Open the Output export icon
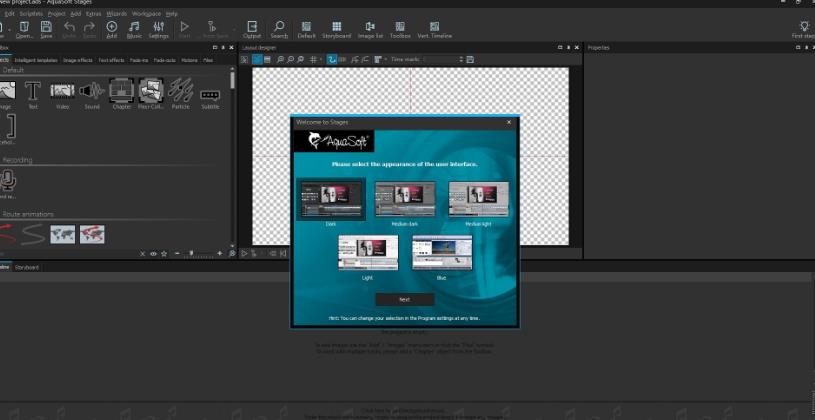Screen dimensions: 815x420 [x=252, y=30]
